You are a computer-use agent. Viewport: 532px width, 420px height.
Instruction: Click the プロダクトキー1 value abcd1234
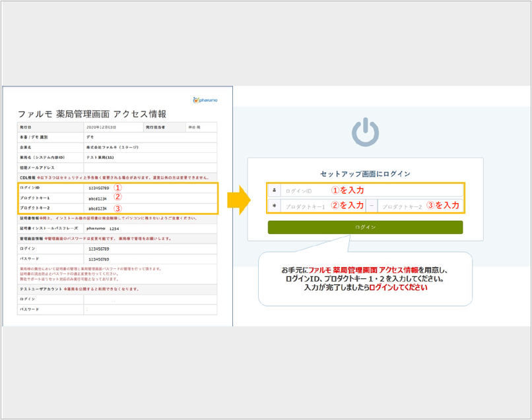(98, 198)
